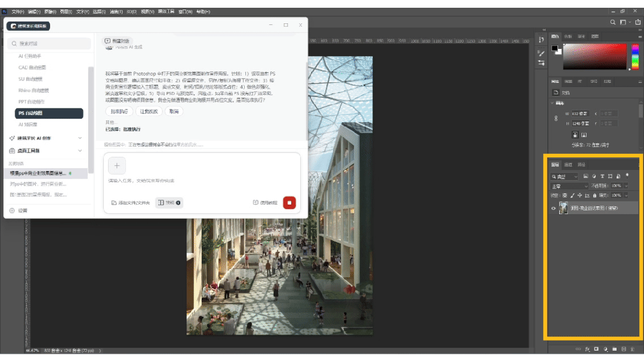Toggle the layer filter switch

click(x=627, y=176)
